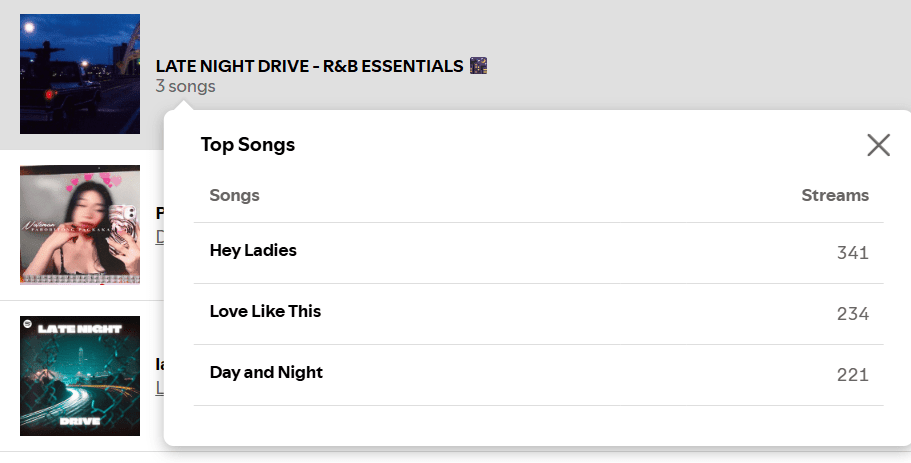The width and height of the screenshot is (911, 463).
Task: Click the night sky emoji beside playlist title
Action: click(478, 66)
